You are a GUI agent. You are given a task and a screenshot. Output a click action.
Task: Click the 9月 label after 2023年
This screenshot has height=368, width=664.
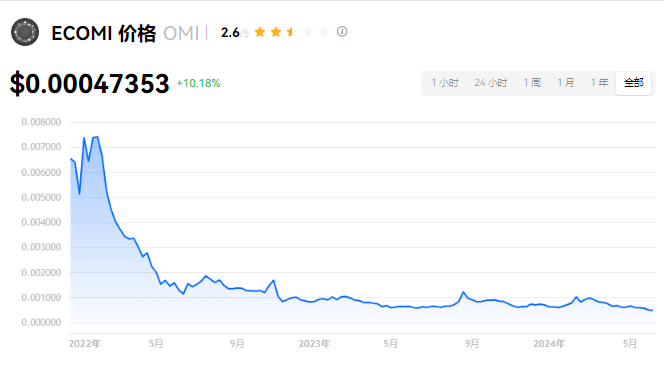click(x=472, y=344)
